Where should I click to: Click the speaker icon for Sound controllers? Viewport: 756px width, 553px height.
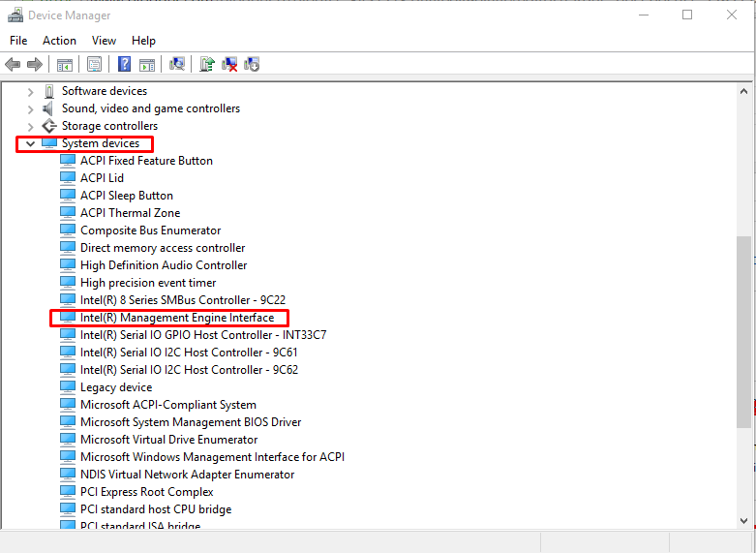tap(47, 108)
